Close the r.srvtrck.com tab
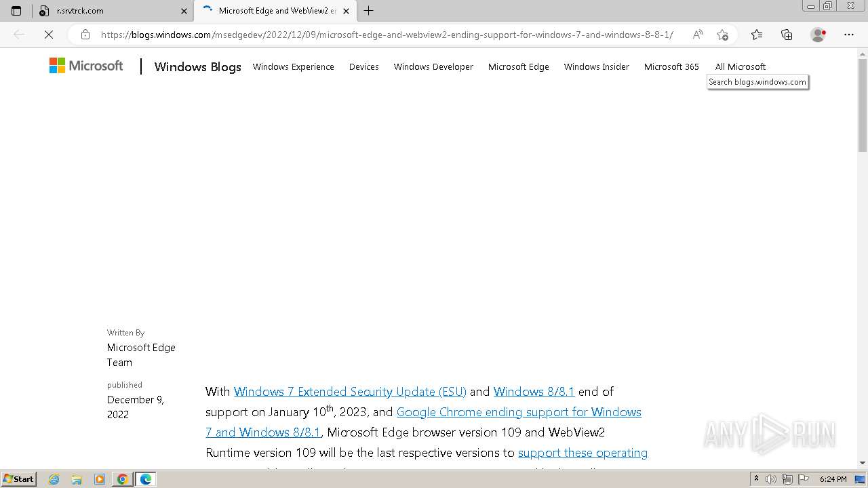The height and width of the screenshot is (488, 868). click(x=184, y=11)
